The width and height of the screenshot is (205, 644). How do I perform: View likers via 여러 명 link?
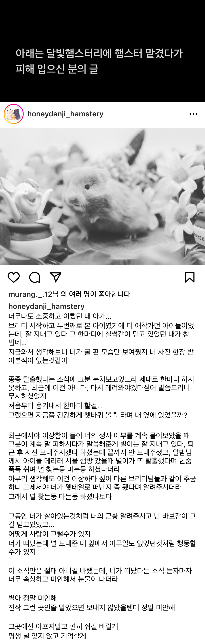[79, 294]
